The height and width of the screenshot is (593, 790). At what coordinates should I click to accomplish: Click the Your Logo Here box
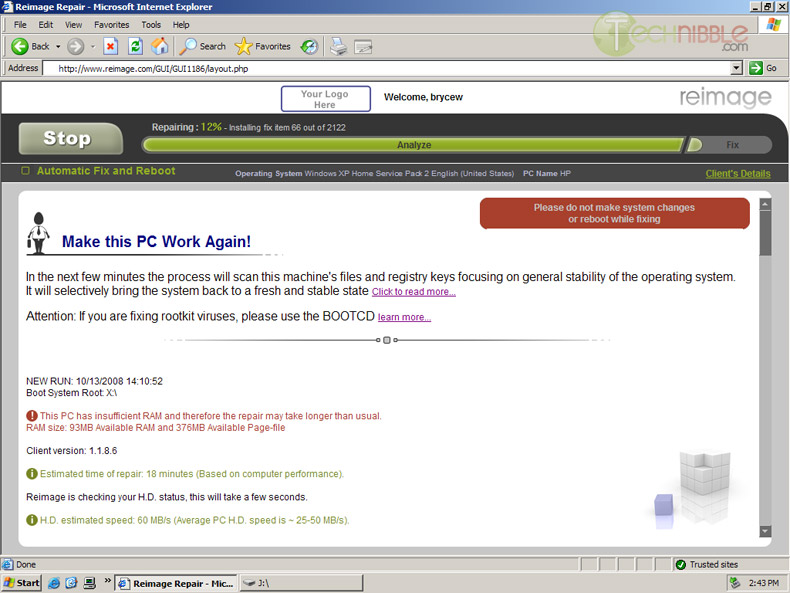[325, 99]
